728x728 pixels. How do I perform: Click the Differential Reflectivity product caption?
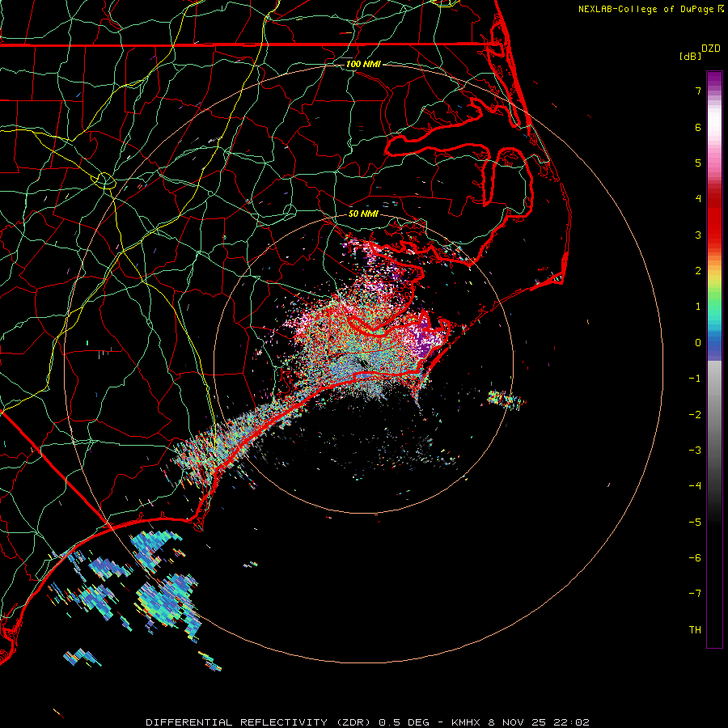(367, 722)
